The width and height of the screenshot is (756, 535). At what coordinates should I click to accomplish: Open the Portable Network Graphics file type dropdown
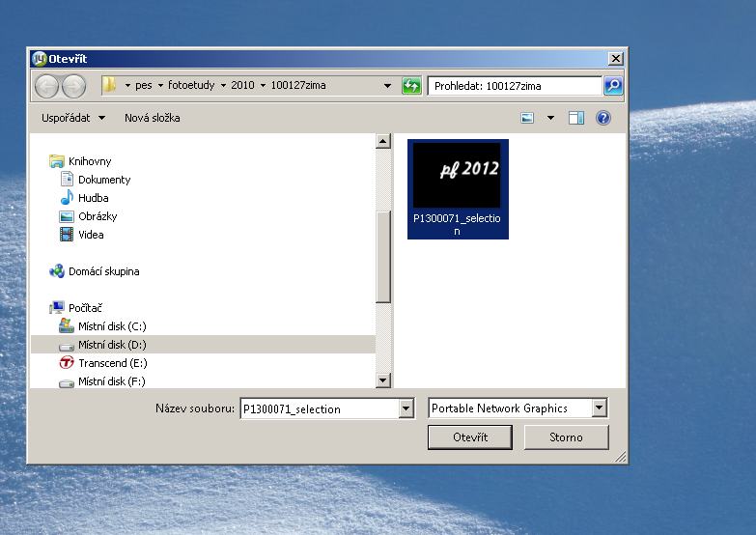[600, 408]
